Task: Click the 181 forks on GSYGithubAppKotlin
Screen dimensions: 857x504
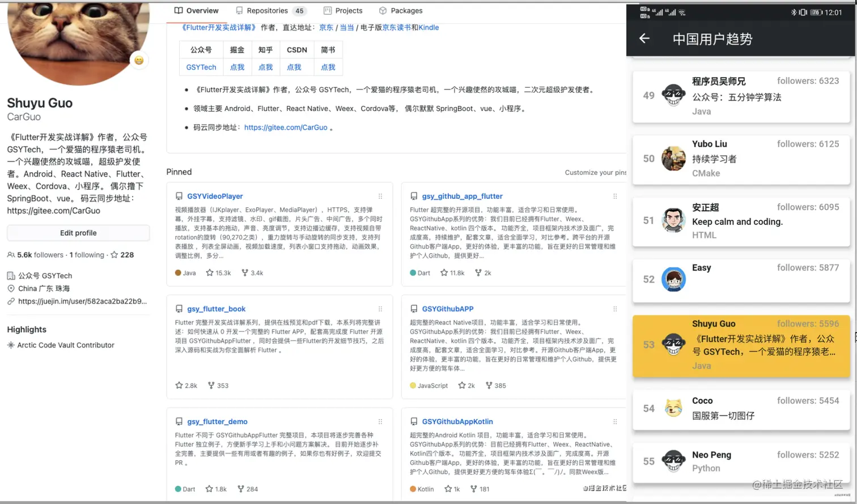Action: 480,489
